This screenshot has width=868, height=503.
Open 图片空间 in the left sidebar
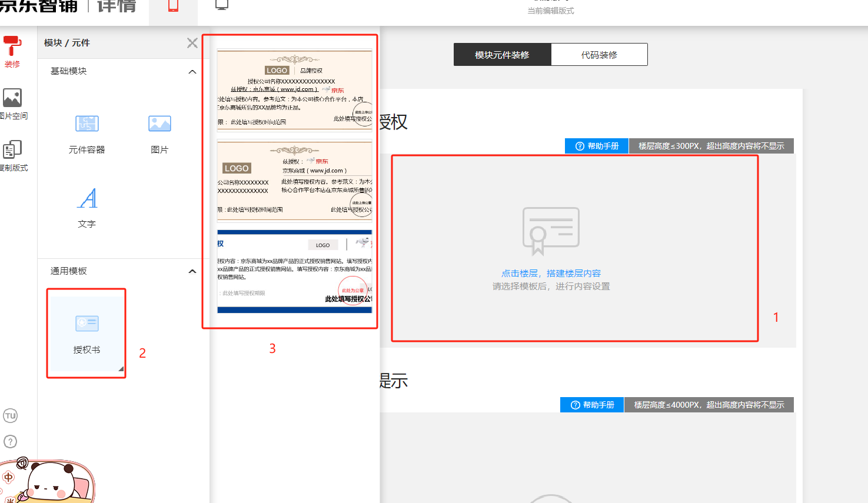(x=12, y=98)
